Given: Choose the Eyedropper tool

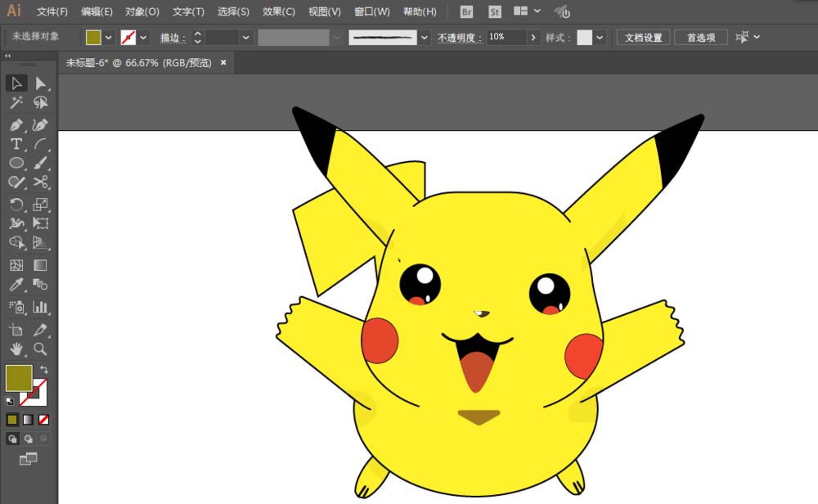Looking at the screenshot, I should click(x=16, y=285).
